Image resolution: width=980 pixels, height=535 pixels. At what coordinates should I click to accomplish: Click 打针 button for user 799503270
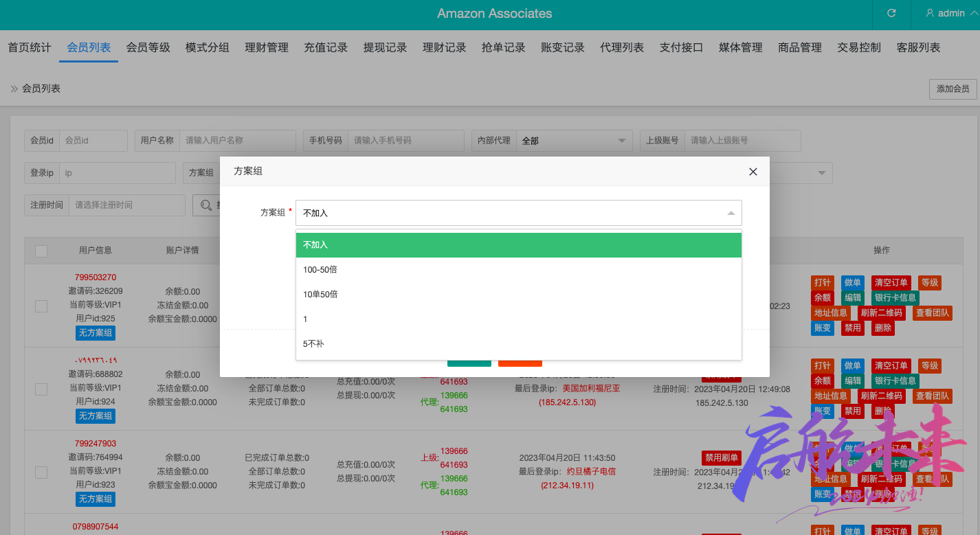(823, 283)
